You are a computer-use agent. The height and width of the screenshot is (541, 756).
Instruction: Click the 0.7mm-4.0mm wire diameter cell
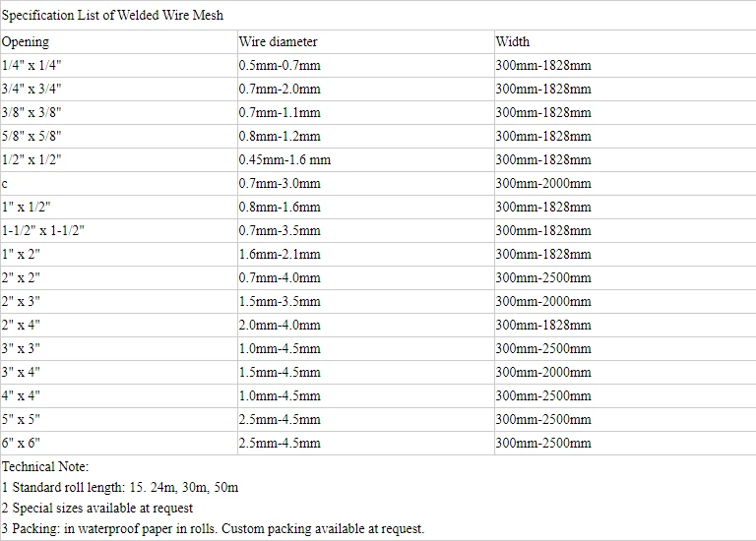pos(280,277)
